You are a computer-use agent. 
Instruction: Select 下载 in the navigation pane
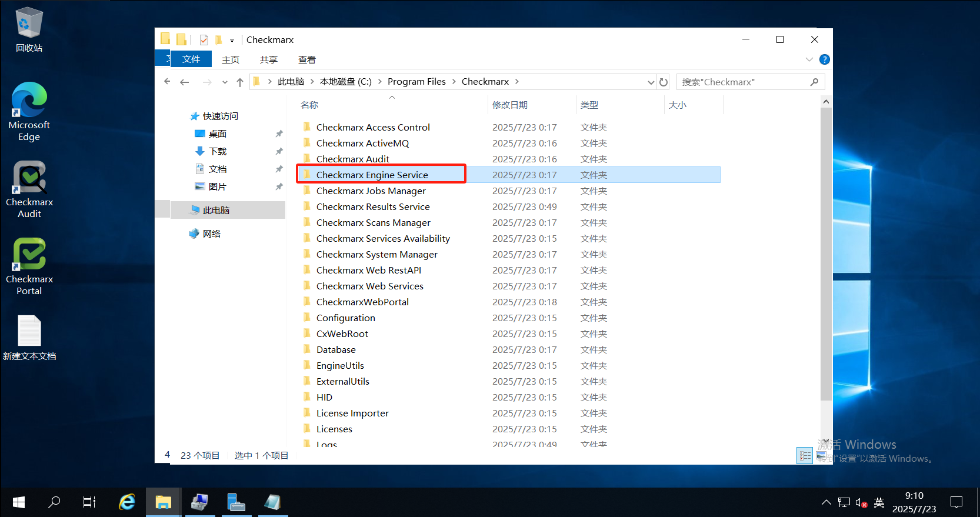(x=217, y=152)
